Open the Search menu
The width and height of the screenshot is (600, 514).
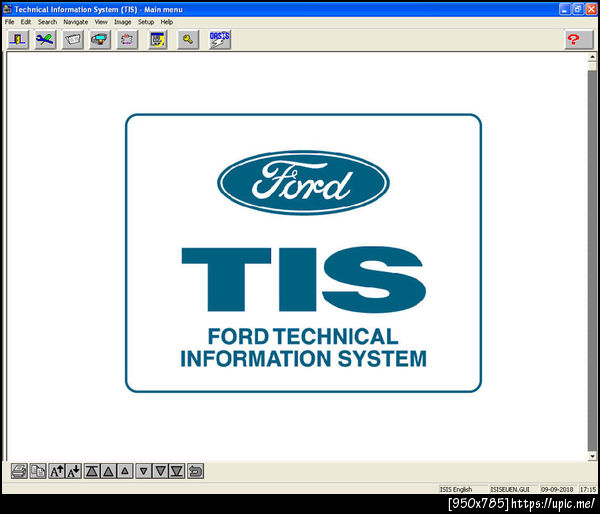[x=47, y=22]
